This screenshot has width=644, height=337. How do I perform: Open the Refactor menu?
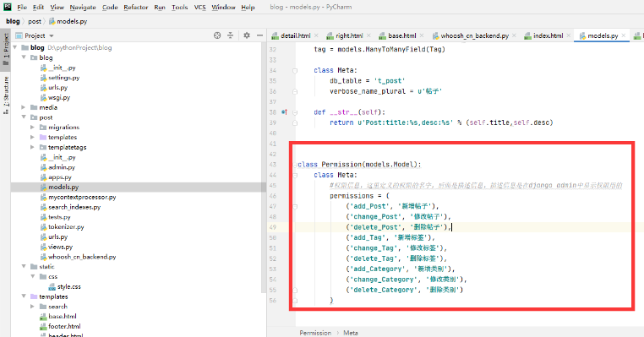(x=135, y=7)
